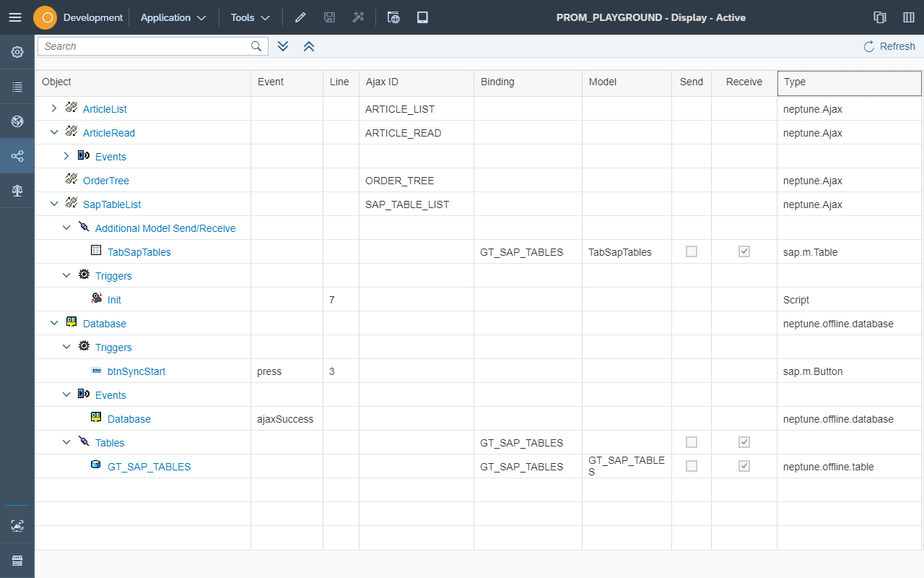Click the globe icon in the sidebar
Image resolution: width=924 pixels, height=578 pixels.
pyautogui.click(x=17, y=121)
